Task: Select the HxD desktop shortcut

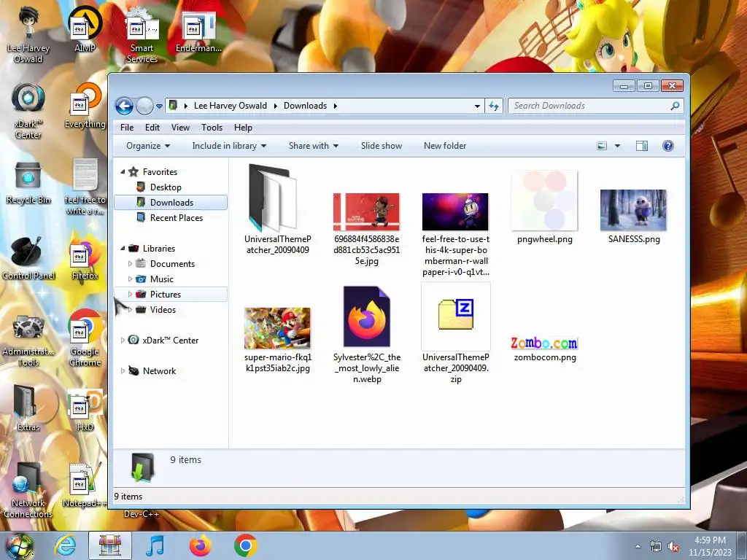Action: (85, 410)
